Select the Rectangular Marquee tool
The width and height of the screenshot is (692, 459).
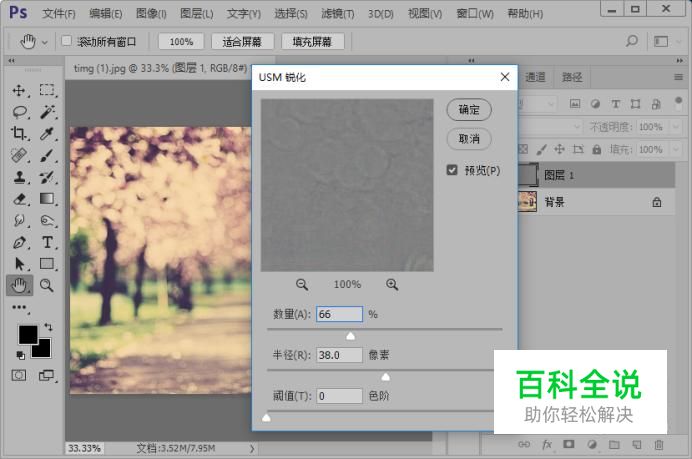click(47, 90)
